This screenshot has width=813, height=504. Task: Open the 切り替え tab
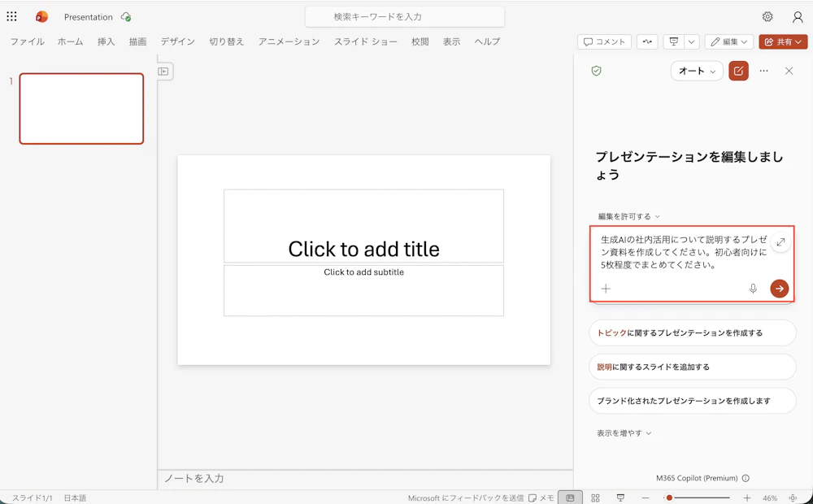point(227,41)
